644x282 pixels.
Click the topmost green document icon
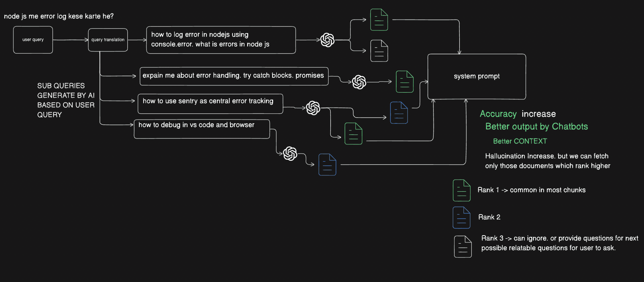coord(379,20)
